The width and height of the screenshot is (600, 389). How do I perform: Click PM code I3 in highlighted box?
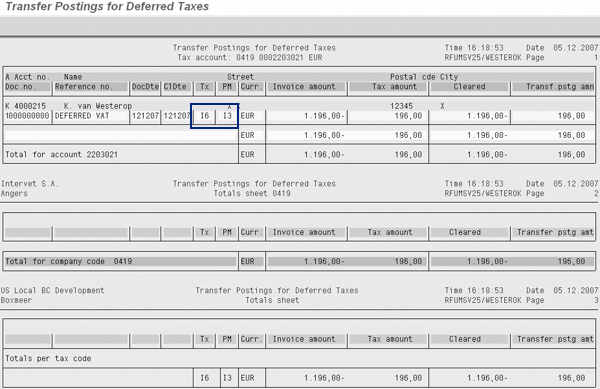pos(227,116)
